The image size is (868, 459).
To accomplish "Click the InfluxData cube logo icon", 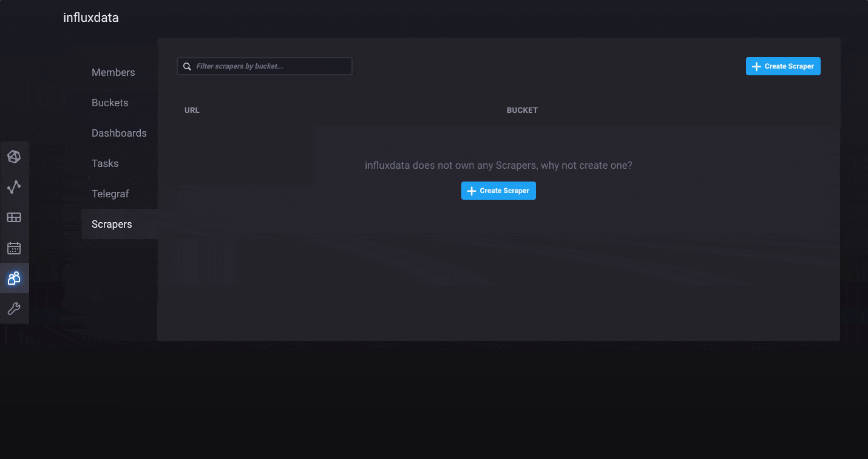I will coord(14,157).
